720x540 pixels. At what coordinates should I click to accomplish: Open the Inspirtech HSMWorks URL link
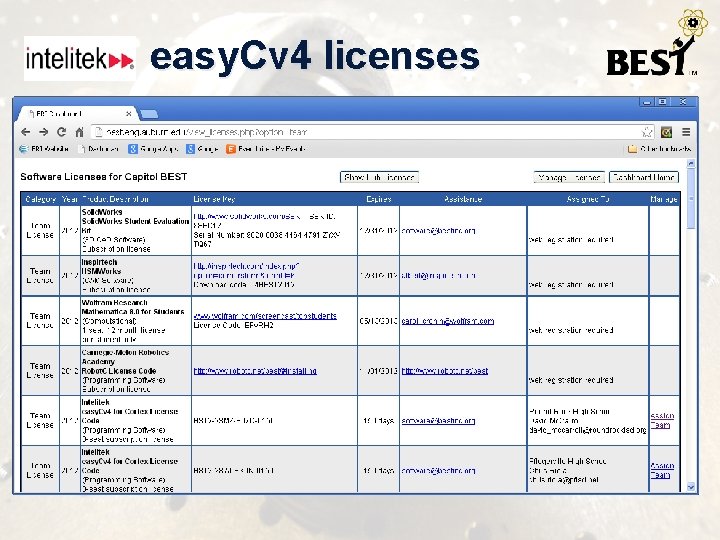point(246,270)
